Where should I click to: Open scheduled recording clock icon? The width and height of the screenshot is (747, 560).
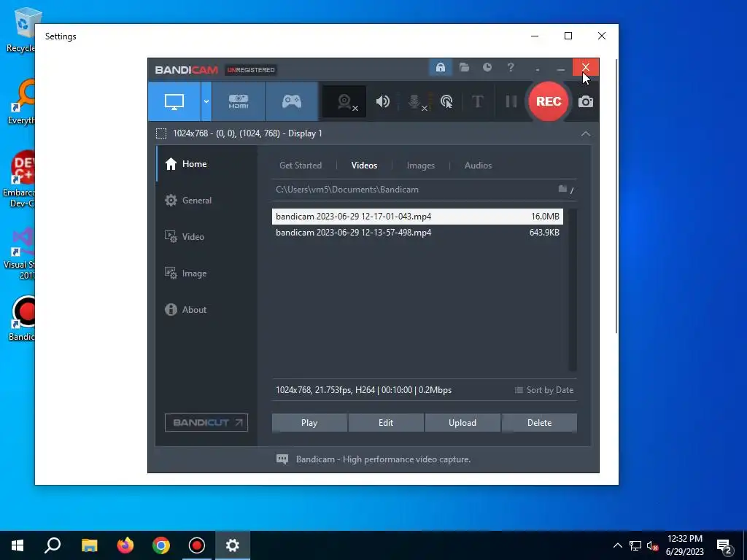(487, 67)
